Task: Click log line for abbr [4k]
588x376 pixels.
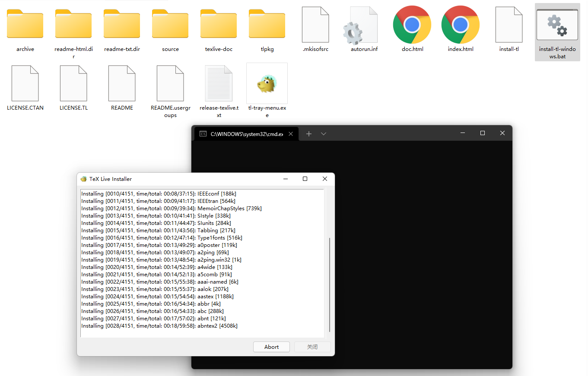Action: (151, 303)
